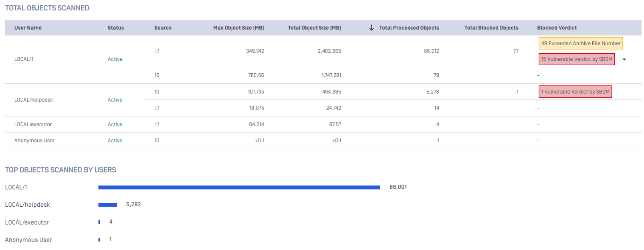Click the sort arrow beside Total Processed Objects
The width and height of the screenshot is (644, 250).
371,28
